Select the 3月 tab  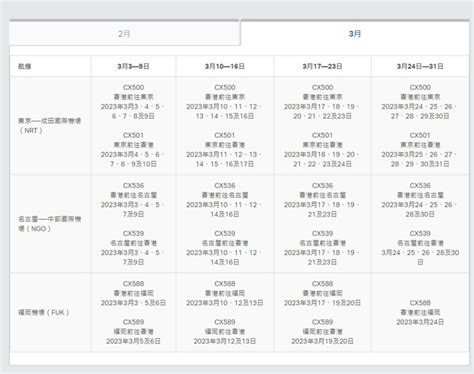[x=355, y=34]
